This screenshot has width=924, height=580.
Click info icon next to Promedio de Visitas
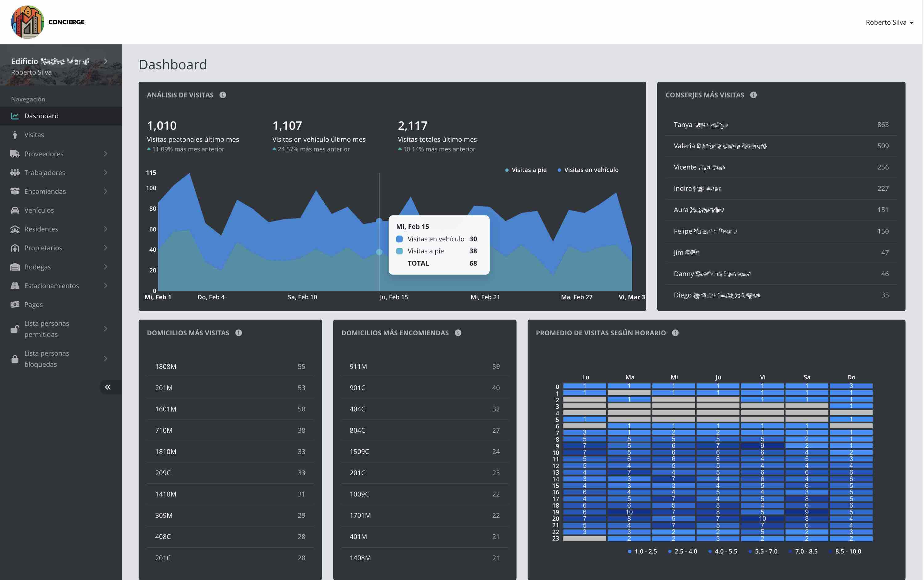[675, 333]
